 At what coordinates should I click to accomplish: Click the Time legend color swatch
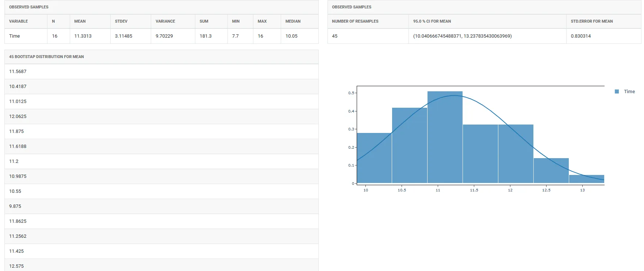pos(617,92)
